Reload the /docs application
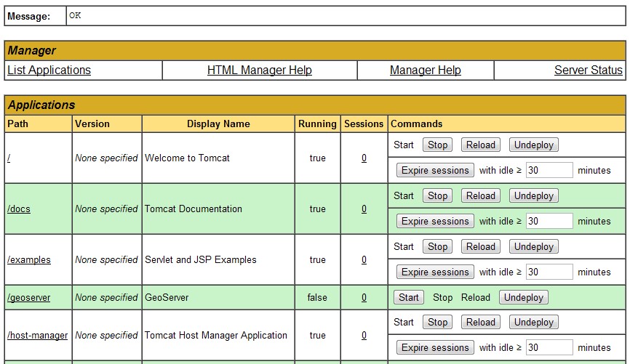Screen dimensions: 630x364 click(481, 196)
